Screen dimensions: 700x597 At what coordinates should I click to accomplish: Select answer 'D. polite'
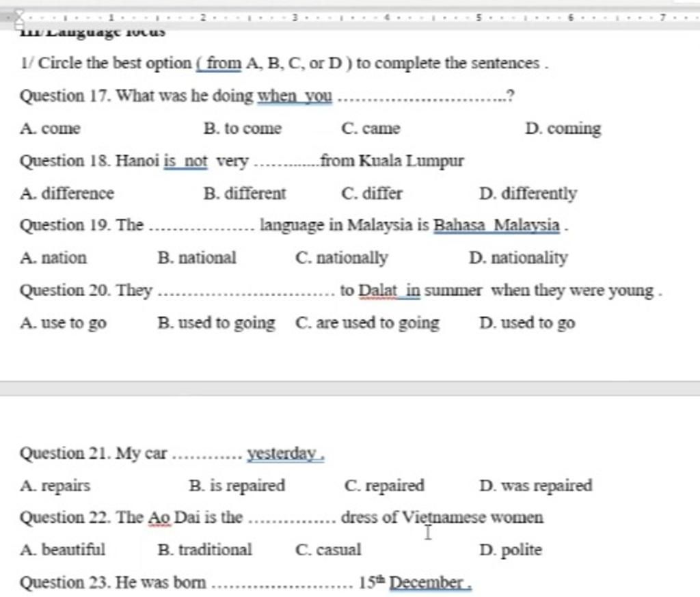(511, 550)
